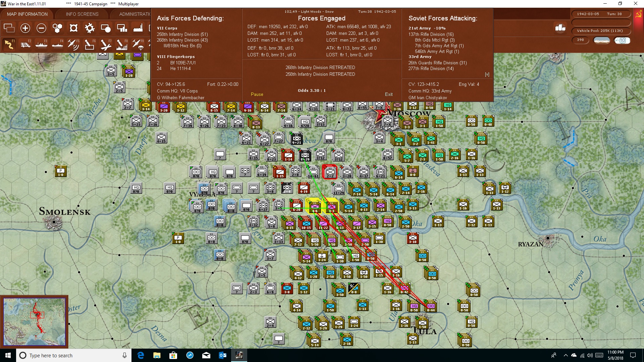Expand the [v] details toggle in the combat report

click(487, 74)
